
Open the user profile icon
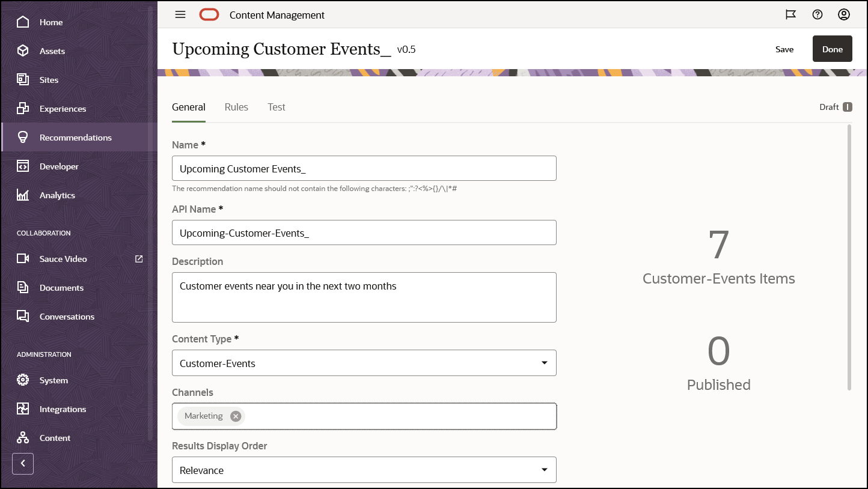point(844,15)
